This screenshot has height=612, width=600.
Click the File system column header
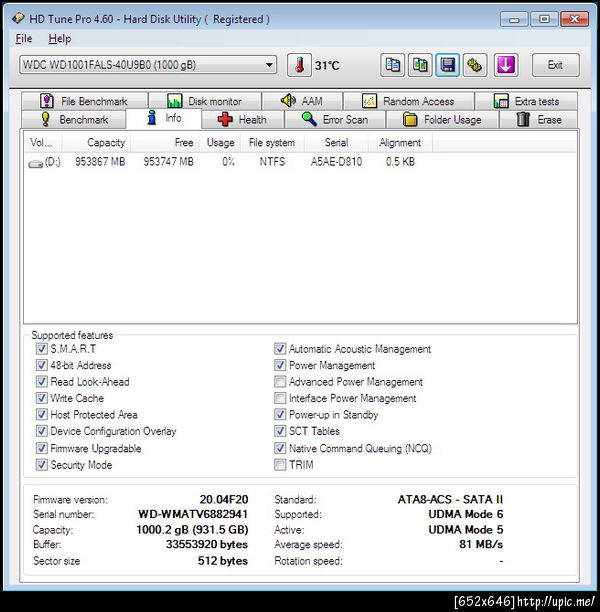pos(272,142)
